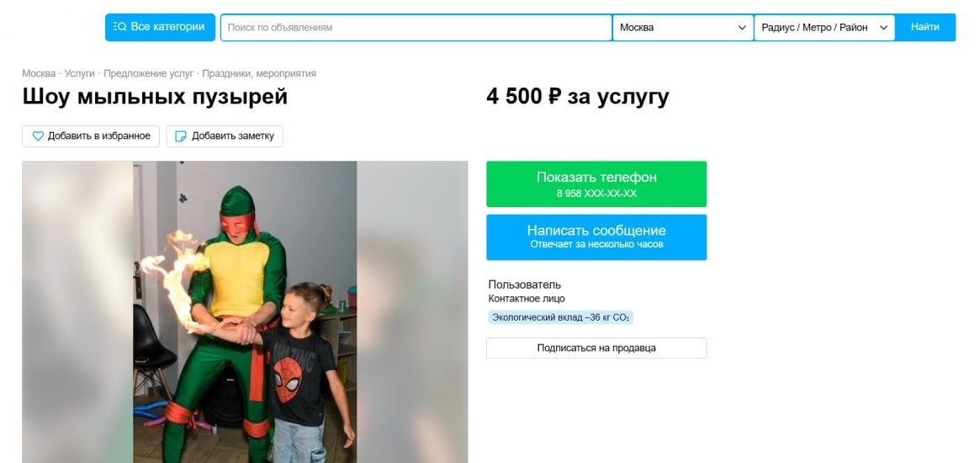Click Написать сообщение to message the seller
This screenshot has height=463, width=980.
pyautogui.click(x=596, y=237)
